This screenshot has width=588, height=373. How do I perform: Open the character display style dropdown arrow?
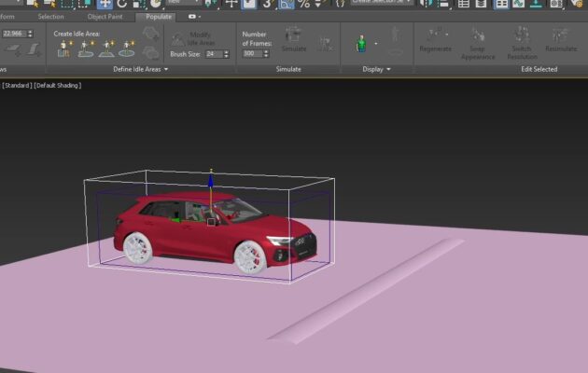[x=376, y=44]
